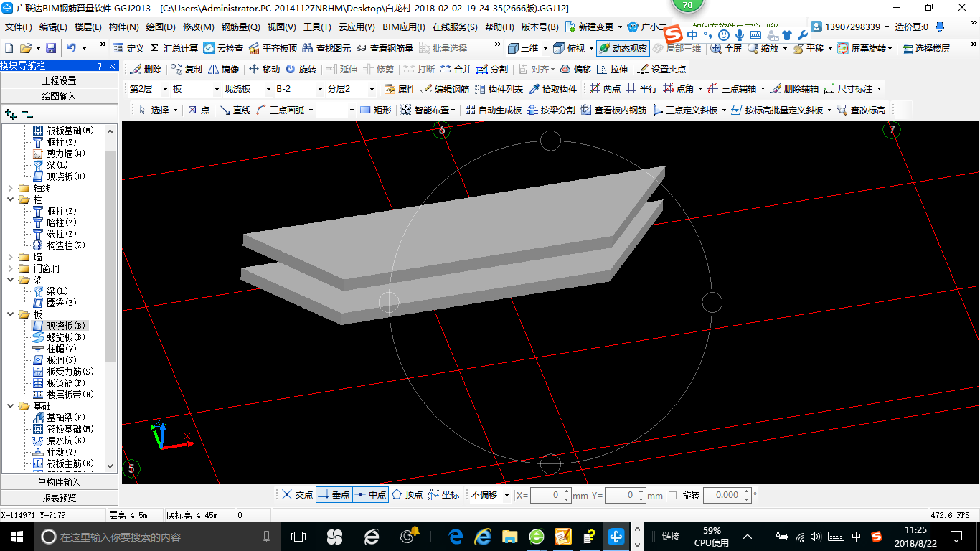Click 自动生成板 auto generate slab
980x551 pixels.
(x=493, y=110)
